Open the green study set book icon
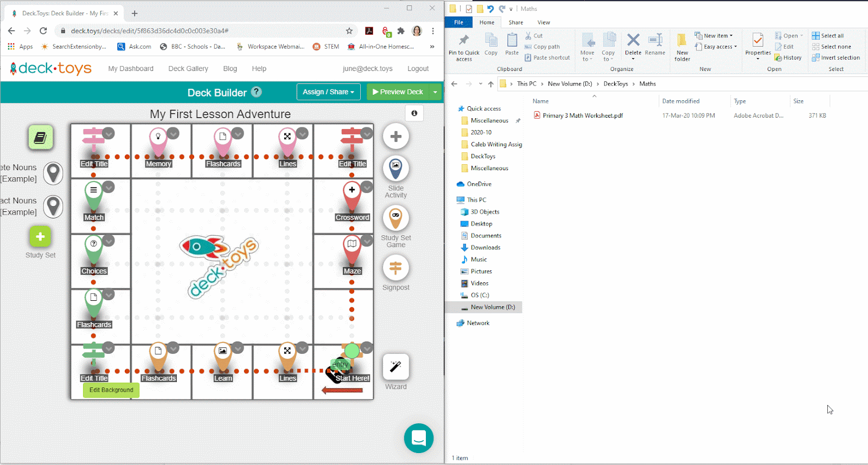868x465 pixels. tap(41, 138)
